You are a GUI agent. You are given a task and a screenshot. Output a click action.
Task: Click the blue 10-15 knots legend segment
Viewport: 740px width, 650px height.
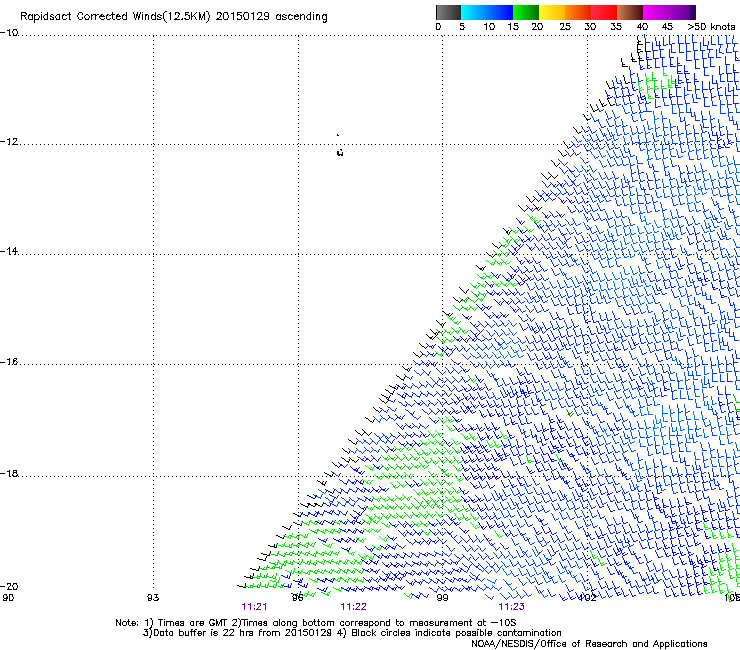click(500, 12)
